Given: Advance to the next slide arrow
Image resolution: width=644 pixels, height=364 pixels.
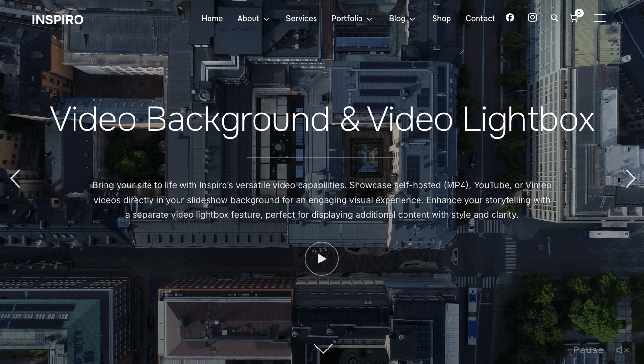Looking at the screenshot, I should 630,179.
